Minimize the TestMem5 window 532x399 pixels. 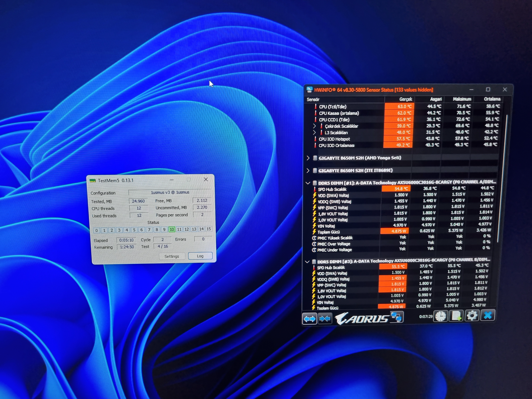(171, 180)
